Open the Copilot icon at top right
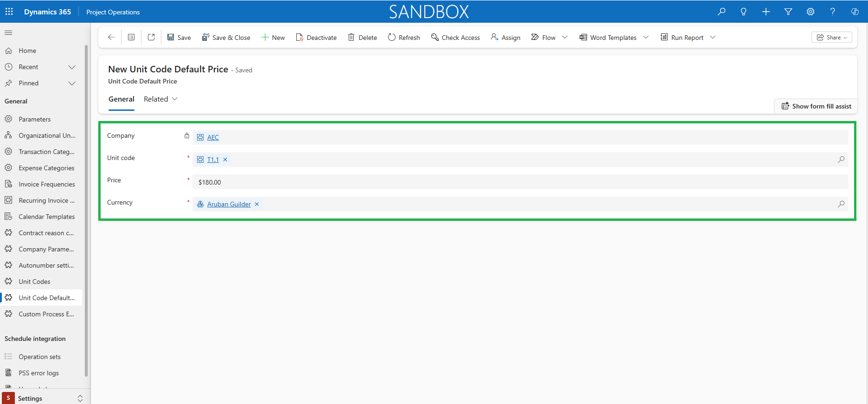 855,12
